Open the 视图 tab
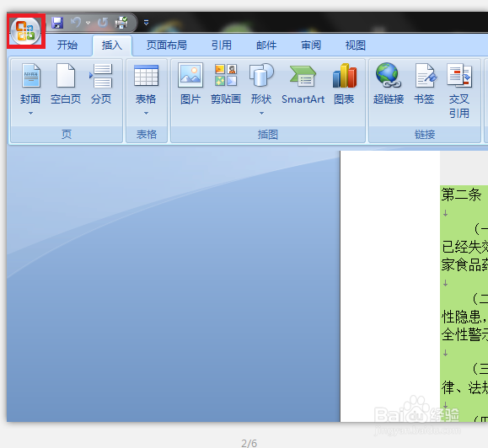The width and height of the screenshot is (488, 448). 356,45
